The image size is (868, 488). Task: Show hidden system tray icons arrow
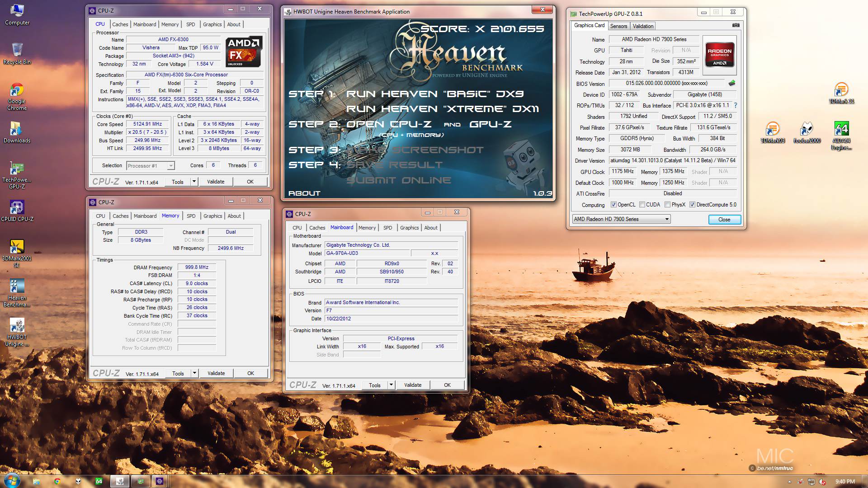(790, 482)
